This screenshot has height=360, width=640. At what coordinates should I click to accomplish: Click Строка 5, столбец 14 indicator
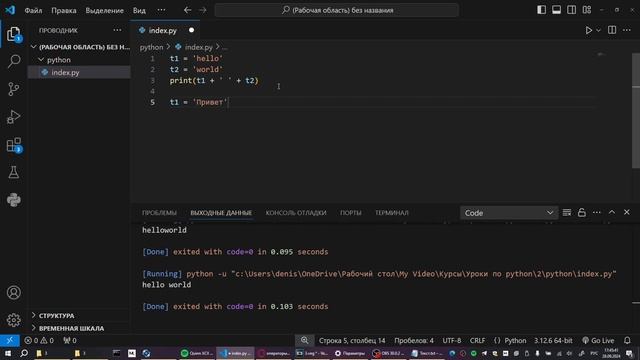click(x=352, y=340)
